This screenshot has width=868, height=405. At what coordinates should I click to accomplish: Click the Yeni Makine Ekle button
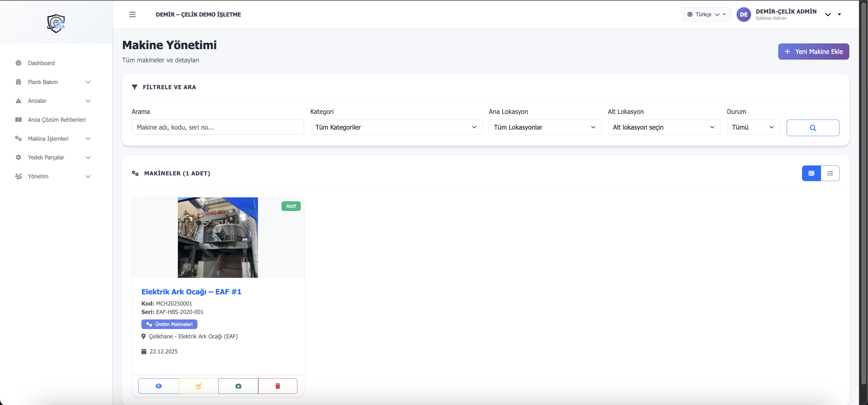pyautogui.click(x=813, y=52)
